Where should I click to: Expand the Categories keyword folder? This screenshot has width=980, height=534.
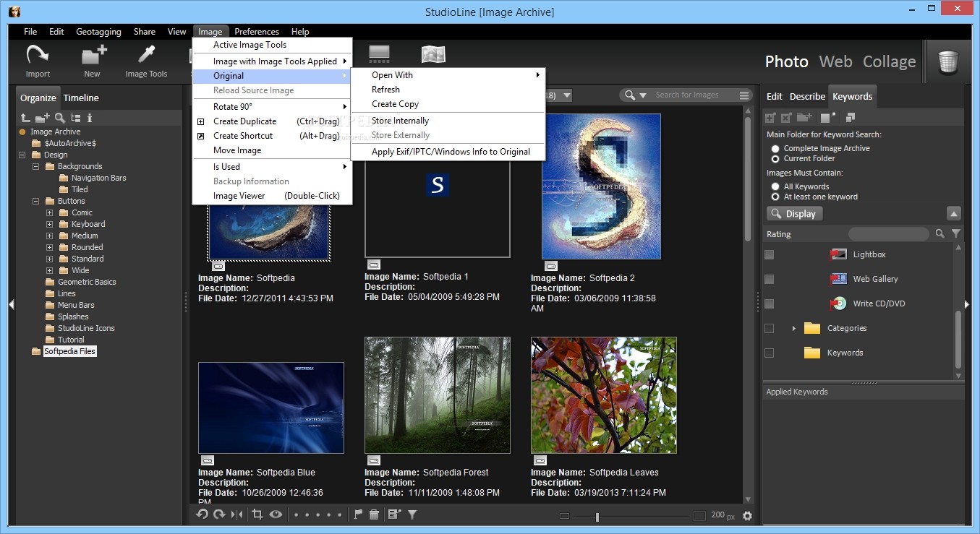coord(793,328)
